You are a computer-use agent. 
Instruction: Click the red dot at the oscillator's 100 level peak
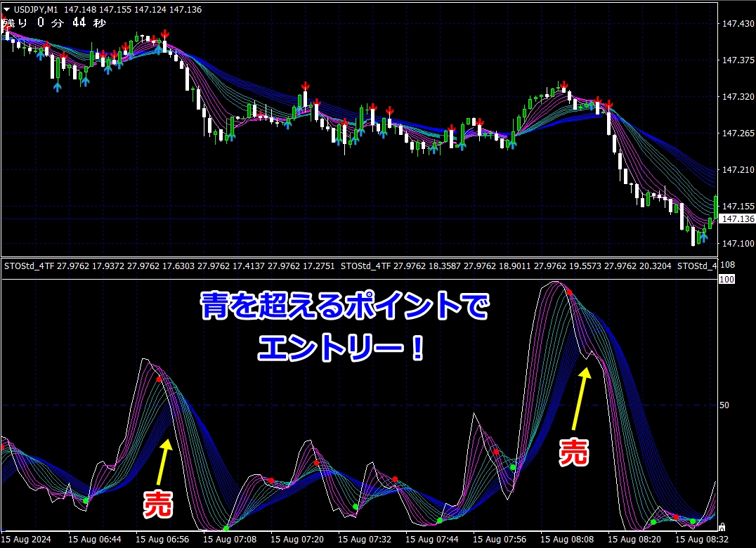coord(569,292)
